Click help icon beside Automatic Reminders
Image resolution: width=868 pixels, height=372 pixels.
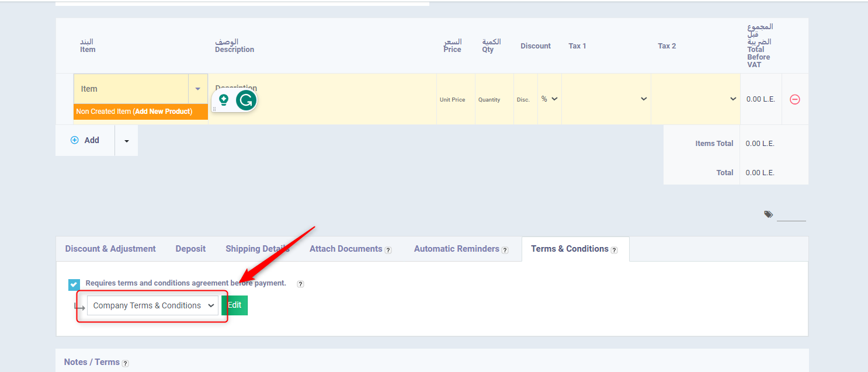click(505, 250)
